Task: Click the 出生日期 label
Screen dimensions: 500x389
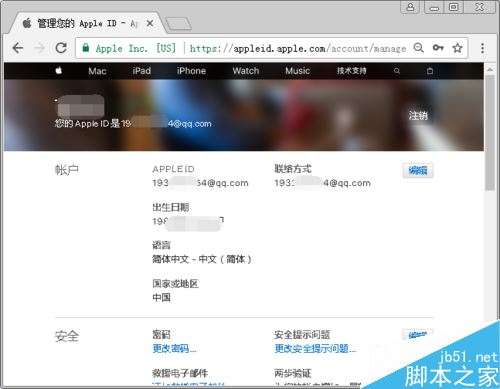Action: pos(171,207)
